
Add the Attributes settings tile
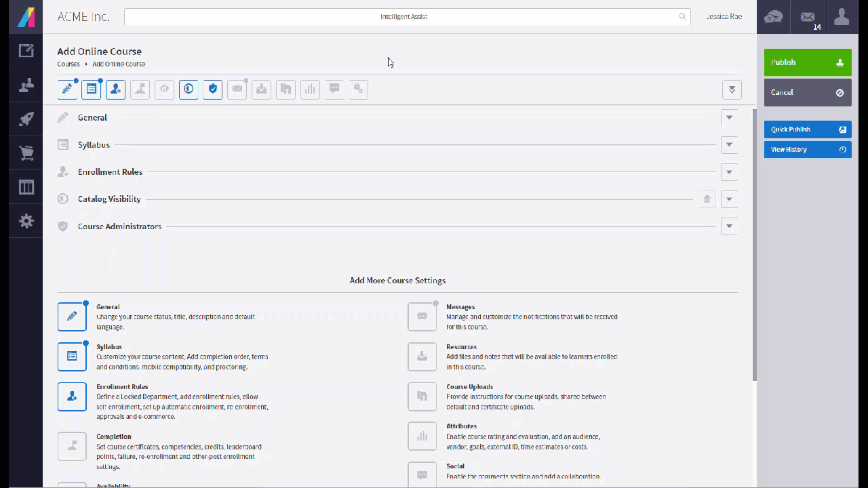pyautogui.click(x=422, y=436)
